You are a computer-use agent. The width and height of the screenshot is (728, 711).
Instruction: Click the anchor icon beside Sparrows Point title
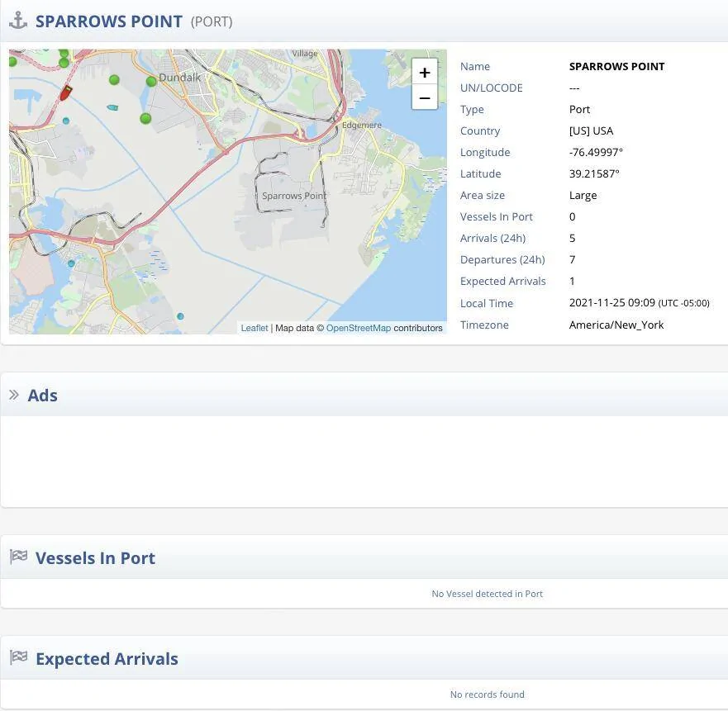18,21
